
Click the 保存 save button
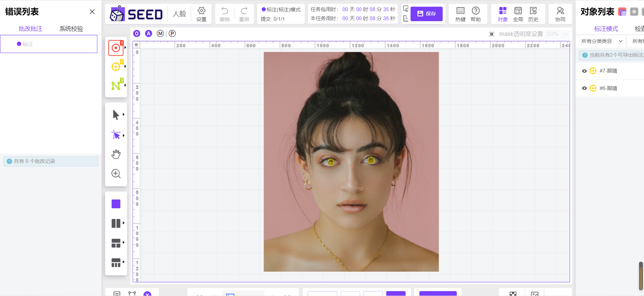[x=427, y=14]
